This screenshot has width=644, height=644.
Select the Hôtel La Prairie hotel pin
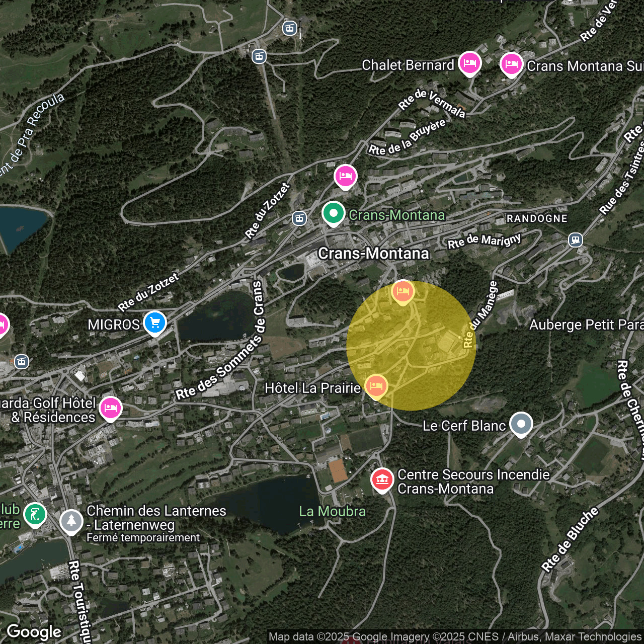click(x=376, y=386)
